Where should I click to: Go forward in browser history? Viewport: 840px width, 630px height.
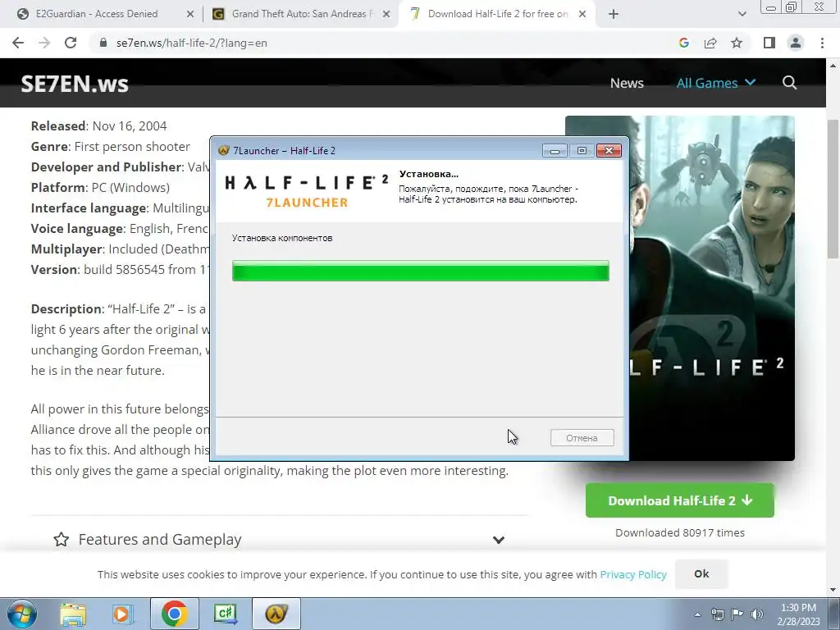click(x=44, y=43)
